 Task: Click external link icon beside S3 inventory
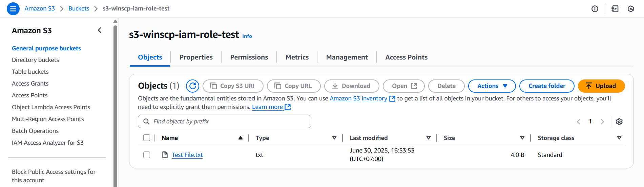click(392, 99)
